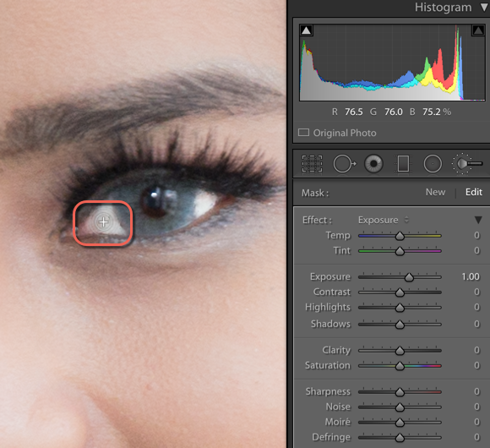The image size is (490, 448).
Task: Click the Saturation value field
Action: point(476,365)
